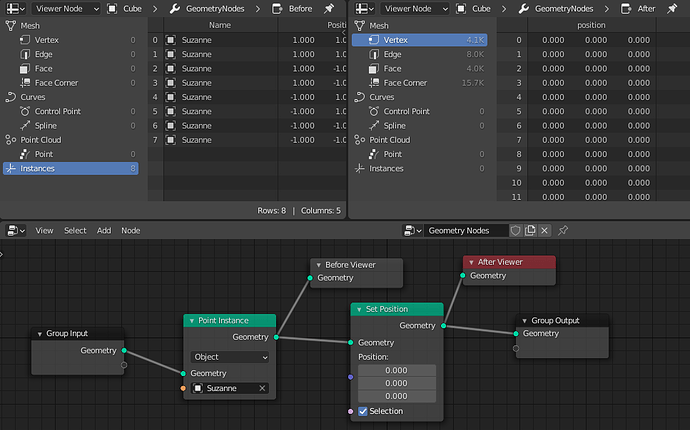Open the Object type dropdown in Point Instance
The width and height of the screenshot is (690, 430).
point(230,357)
